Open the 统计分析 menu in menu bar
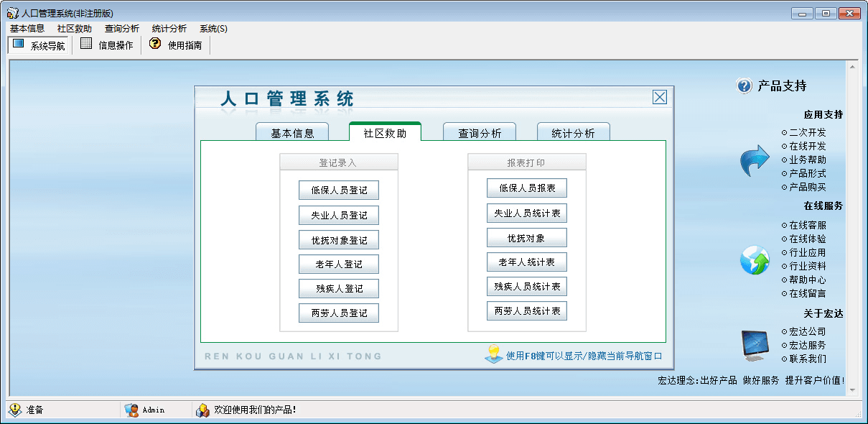 pyautogui.click(x=169, y=29)
